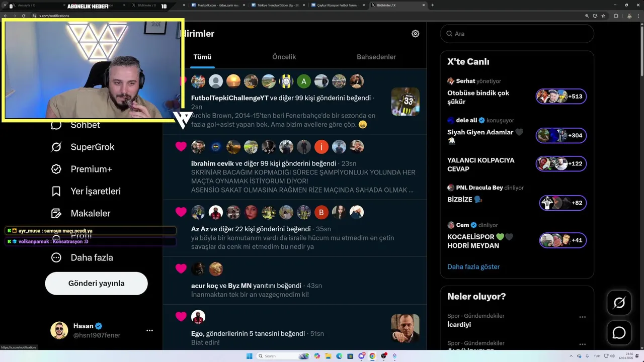This screenshot has height=362, width=644.
Task: Join KOCAELİSPOR HODRİ MEYDAN +41 space
Action: [562, 240]
